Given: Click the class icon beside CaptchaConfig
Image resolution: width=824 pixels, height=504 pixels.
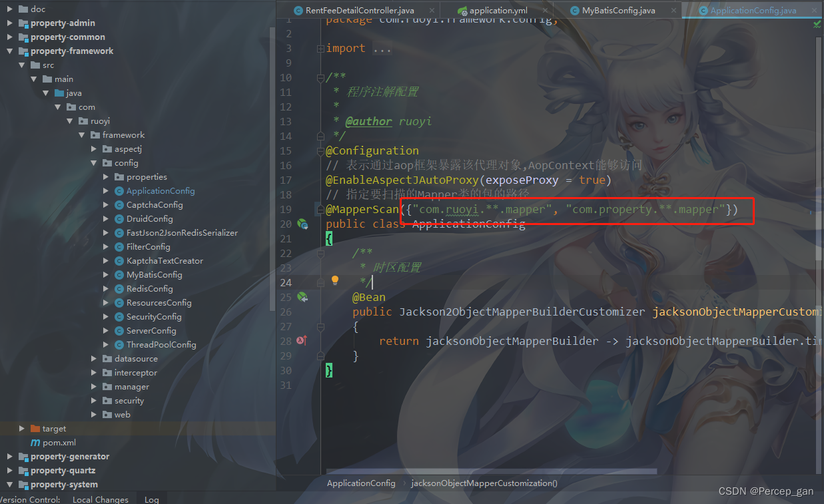Looking at the screenshot, I should pos(119,205).
